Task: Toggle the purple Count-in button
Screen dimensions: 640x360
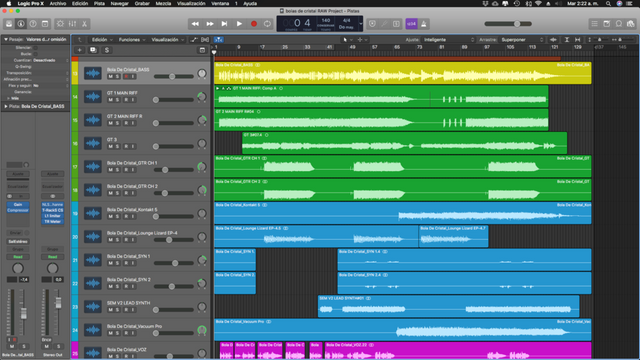Action: (x=411, y=24)
